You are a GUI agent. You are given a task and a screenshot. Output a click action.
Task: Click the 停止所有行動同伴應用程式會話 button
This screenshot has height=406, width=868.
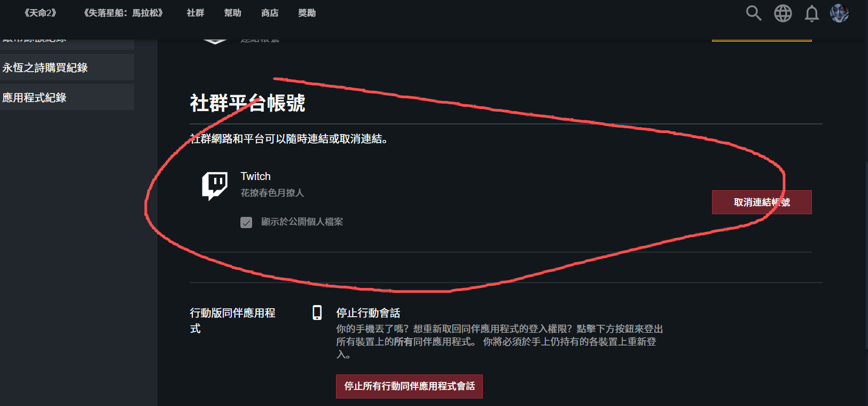pyautogui.click(x=409, y=386)
